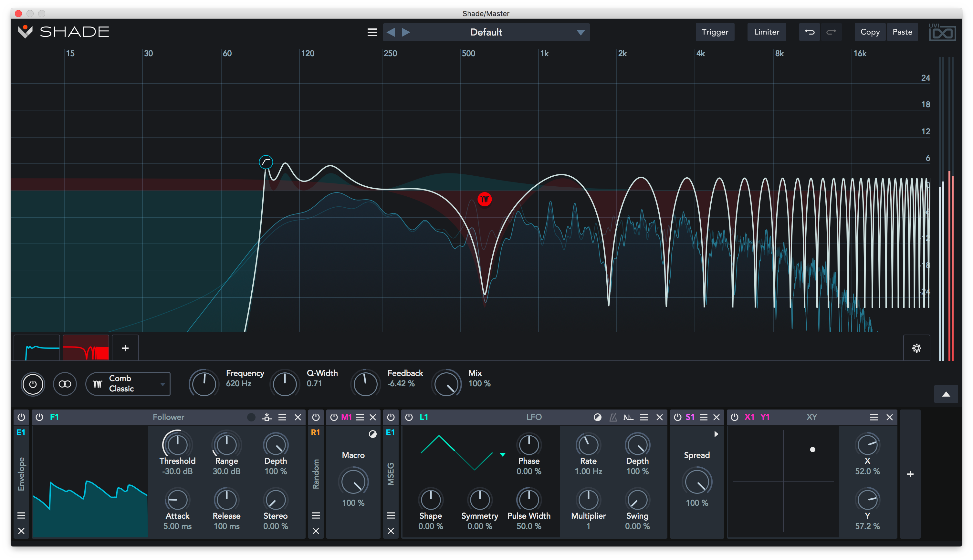Click the XY pad position dot
This screenshot has height=560, width=973.
[x=812, y=449]
